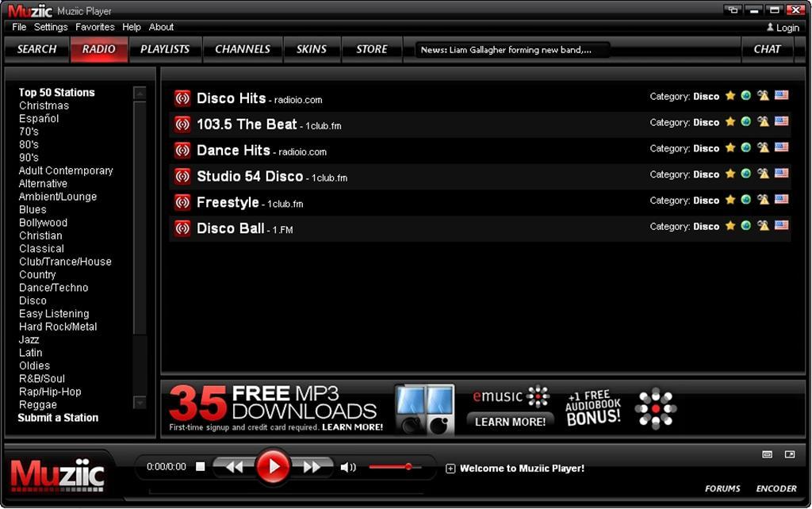This screenshot has width=812, height=509.
Task: Open the globe website icon for 103.5 The Beat
Action: click(x=746, y=122)
